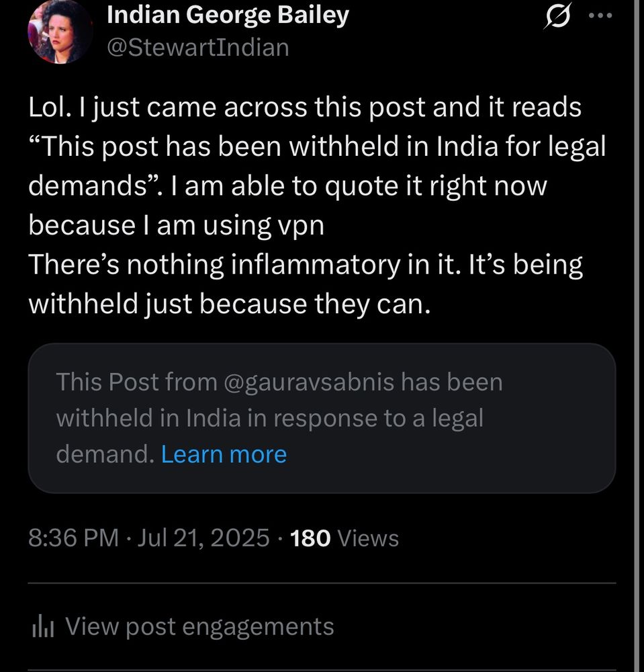Open Indian George Bailey's profile picture
This screenshot has width=644, height=672.
(x=58, y=31)
